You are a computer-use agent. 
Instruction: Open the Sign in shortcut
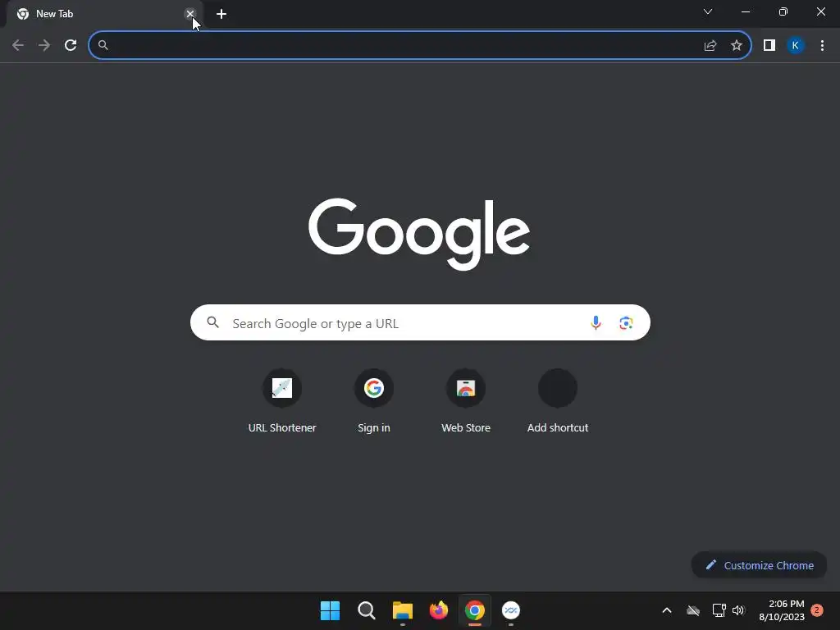pos(374,402)
